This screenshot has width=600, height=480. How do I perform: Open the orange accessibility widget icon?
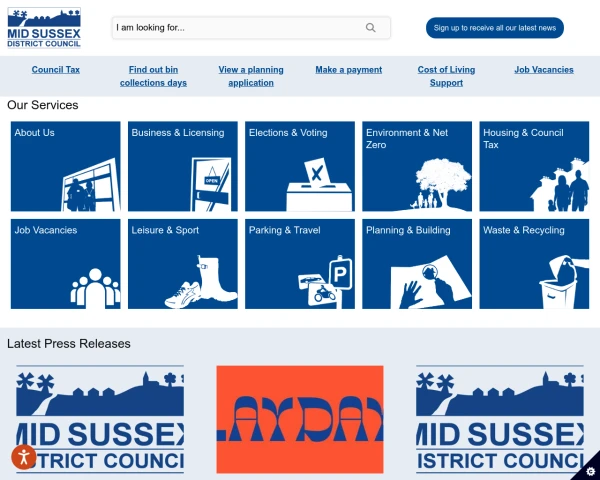24,457
